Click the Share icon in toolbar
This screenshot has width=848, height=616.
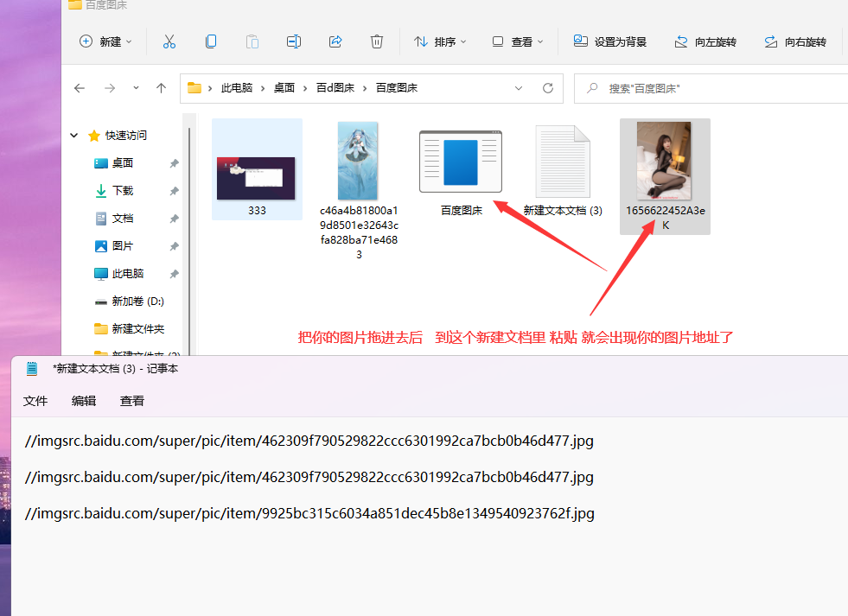(335, 41)
